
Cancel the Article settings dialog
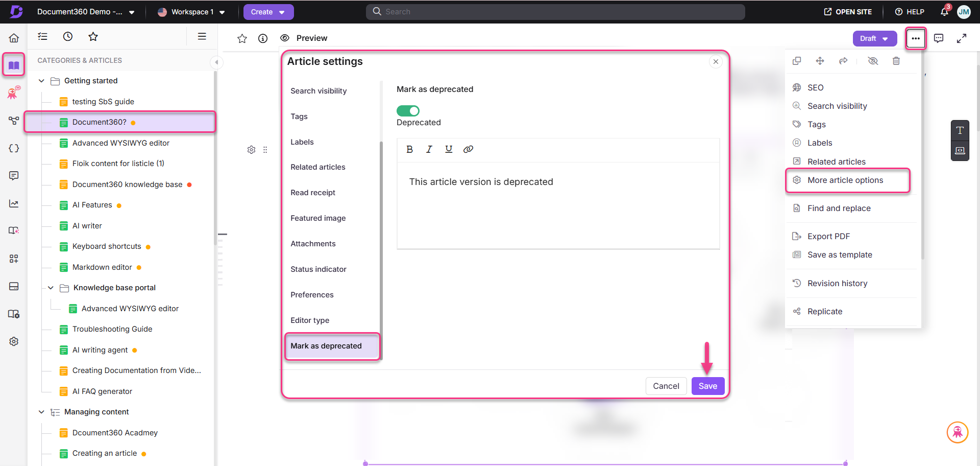point(666,386)
